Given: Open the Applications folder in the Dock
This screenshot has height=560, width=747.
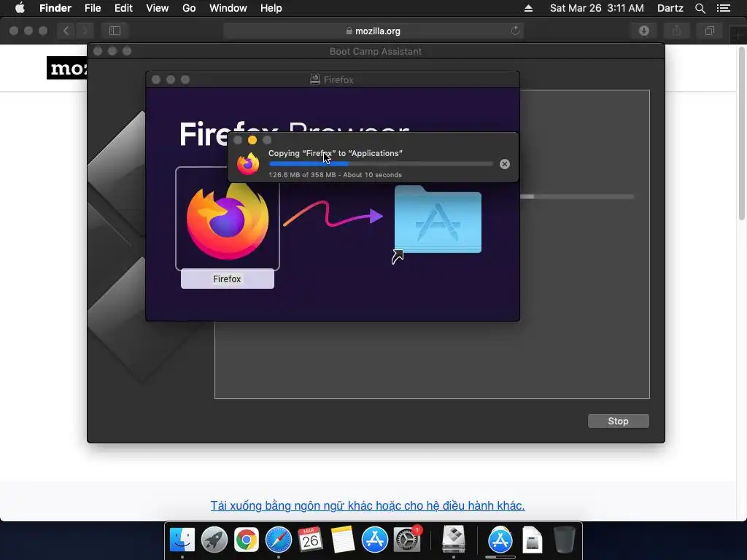Looking at the screenshot, I should pos(500,540).
